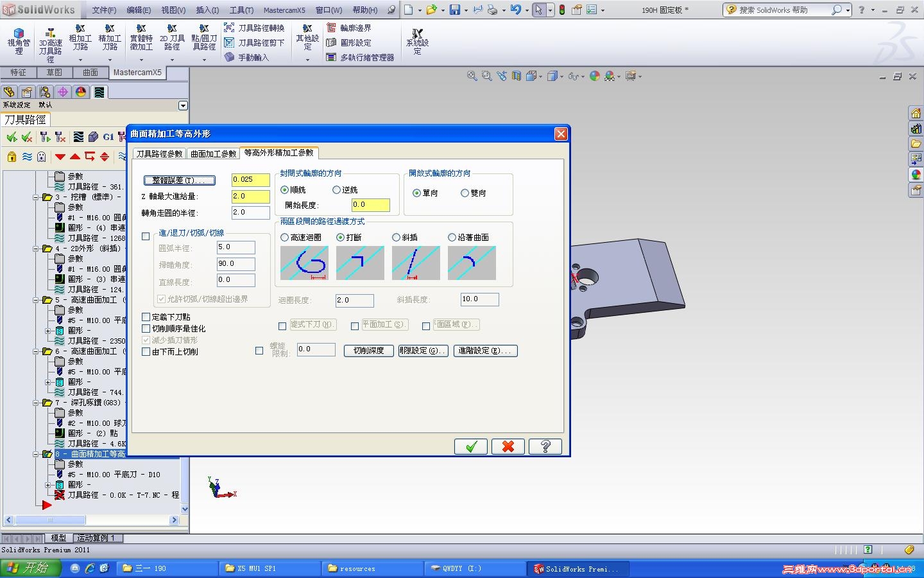This screenshot has height=578, width=924.
Task: Toggle the lock operations padlock icon
Action: pos(12,156)
